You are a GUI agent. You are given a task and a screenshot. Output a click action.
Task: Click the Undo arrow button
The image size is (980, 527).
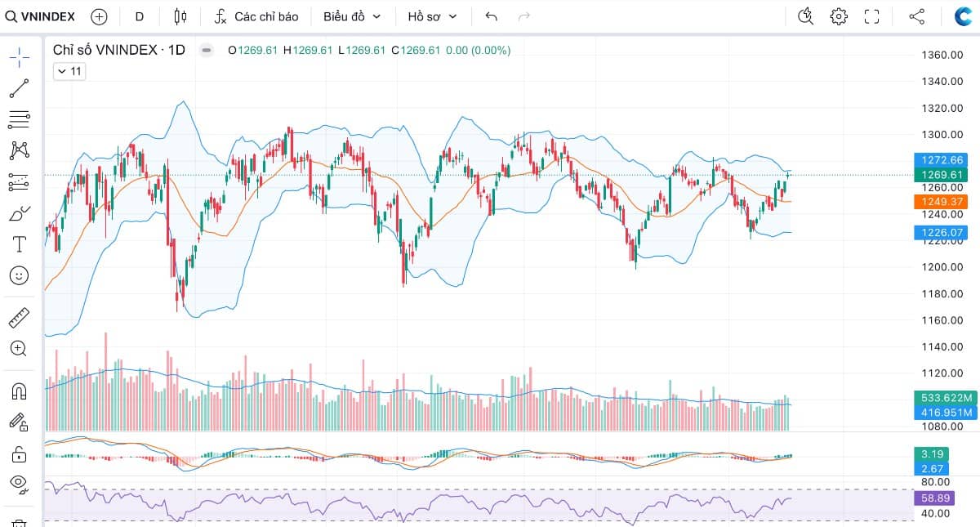coord(491,16)
